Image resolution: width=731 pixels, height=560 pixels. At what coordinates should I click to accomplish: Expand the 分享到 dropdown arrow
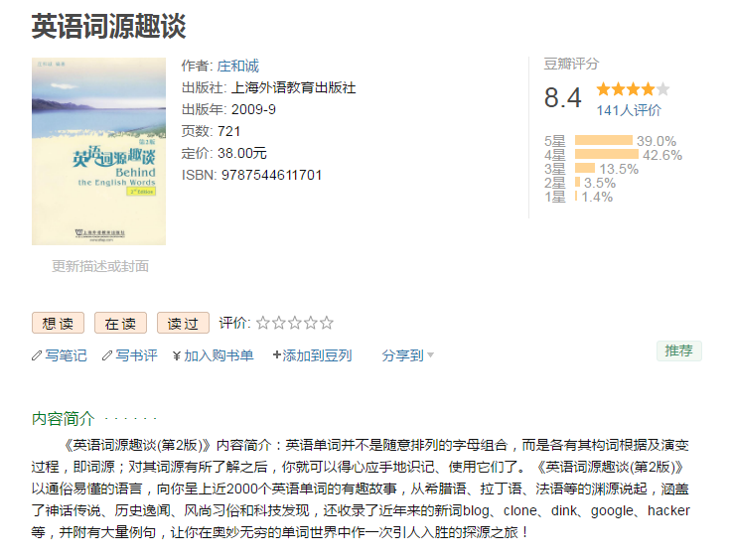pyautogui.click(x=430, y=355)
